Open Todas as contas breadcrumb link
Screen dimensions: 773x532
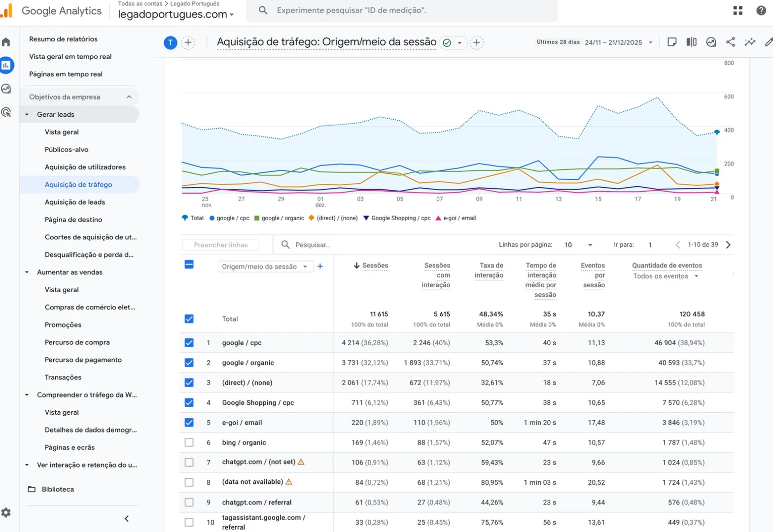point(140,3)
